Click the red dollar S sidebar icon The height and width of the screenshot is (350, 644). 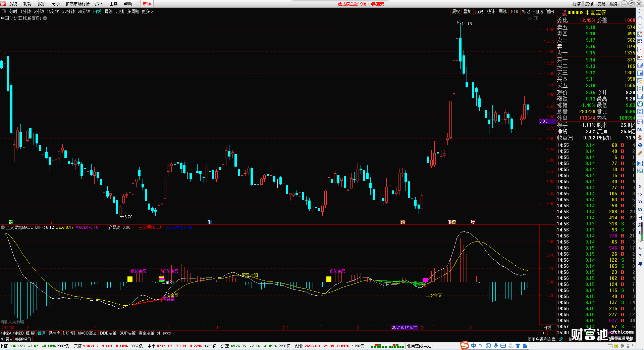[640, 137]
